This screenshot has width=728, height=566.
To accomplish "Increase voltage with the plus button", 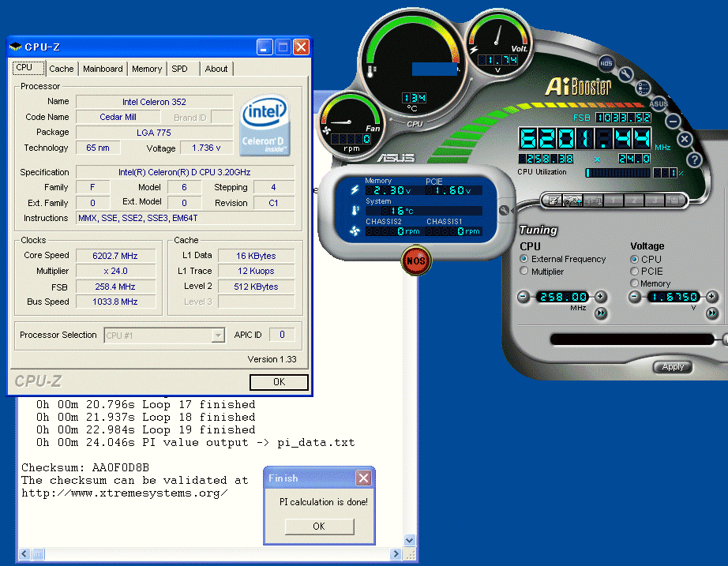I will click(x=711, y=296).
